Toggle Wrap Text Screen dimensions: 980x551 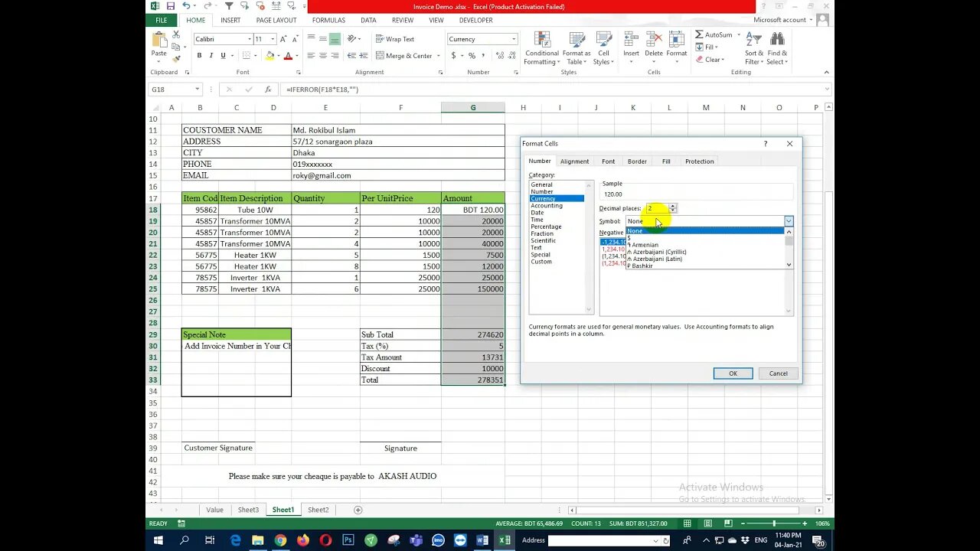coord(395,39)
